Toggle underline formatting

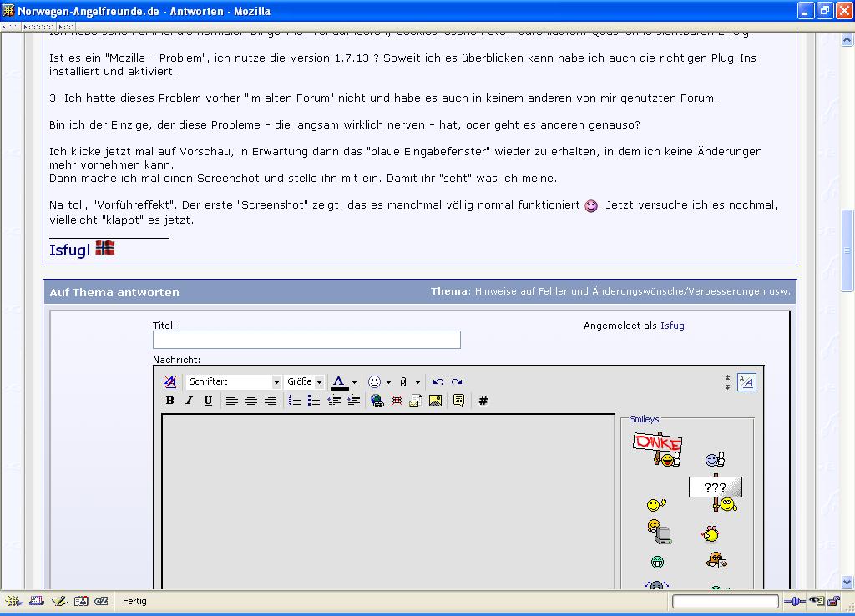coord(208,401)
